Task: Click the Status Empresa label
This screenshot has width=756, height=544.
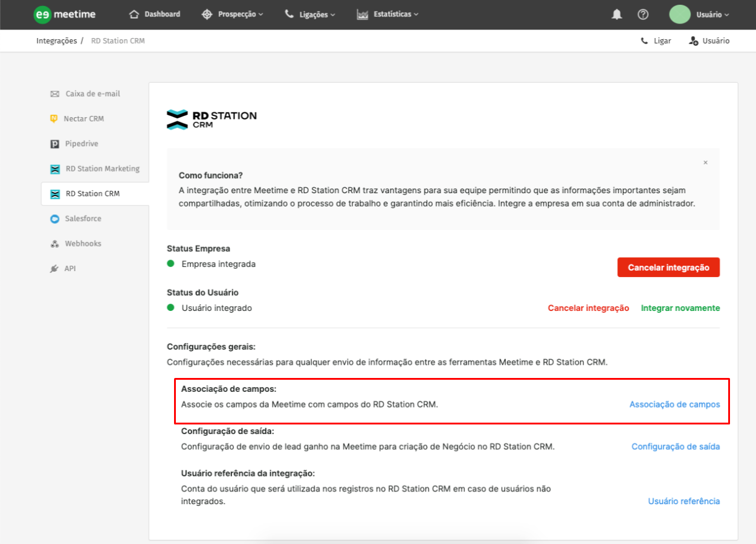Action: (x=198, y=249)
